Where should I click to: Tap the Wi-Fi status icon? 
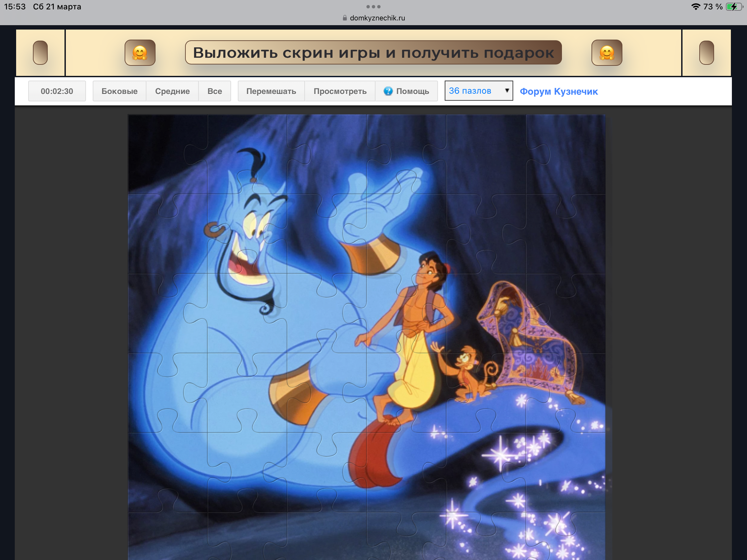pyautogui.click(x=695, y=7)
